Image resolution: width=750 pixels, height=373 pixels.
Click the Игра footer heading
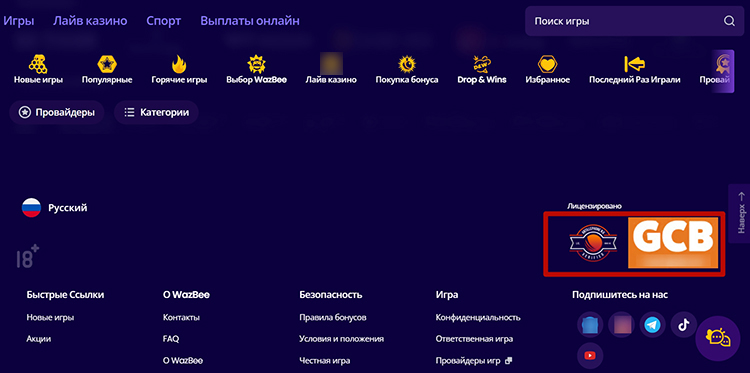[x=447, y=295]
